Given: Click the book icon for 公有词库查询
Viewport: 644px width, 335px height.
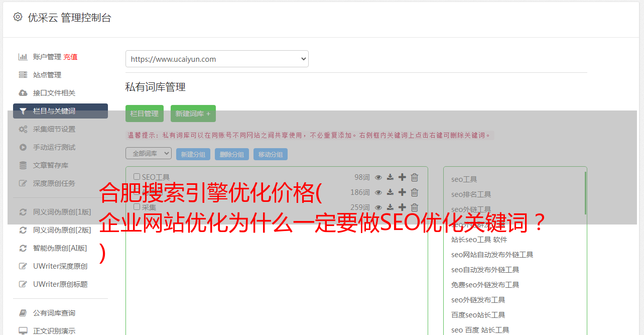Looking at the screenshot, I should click(x=23, y=313).
